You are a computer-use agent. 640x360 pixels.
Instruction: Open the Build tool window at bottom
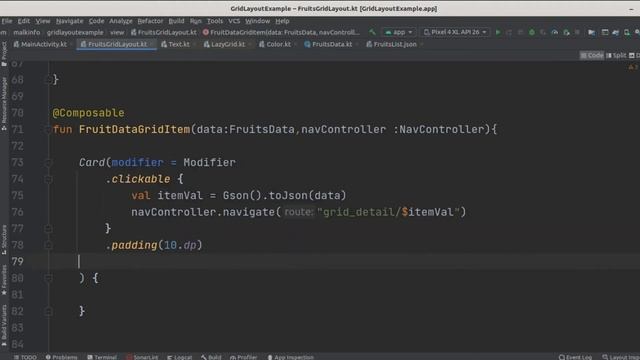click(x=211, y=357)
